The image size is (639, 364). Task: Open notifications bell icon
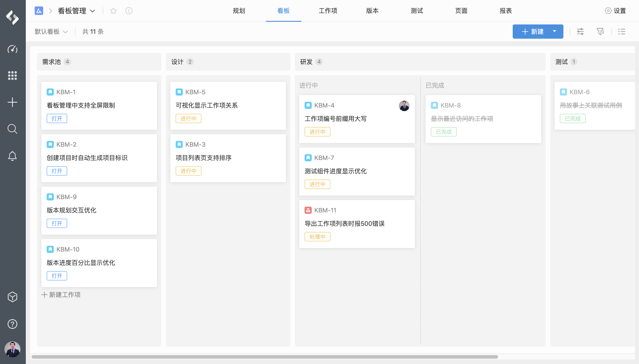(x=12, y=156)
